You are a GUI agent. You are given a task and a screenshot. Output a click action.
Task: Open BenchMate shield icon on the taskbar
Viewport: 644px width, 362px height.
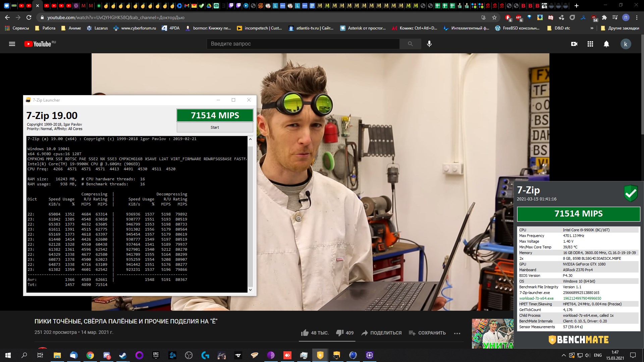320,355
